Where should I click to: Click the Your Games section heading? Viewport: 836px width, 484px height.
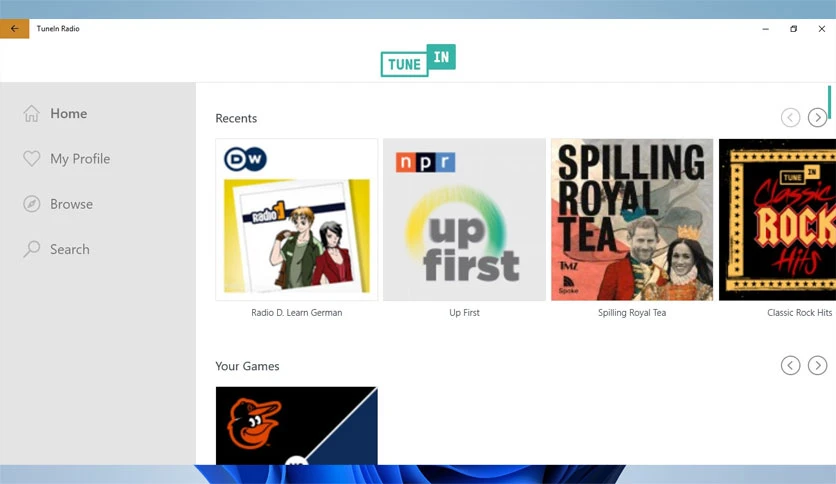tap(247, 366)
